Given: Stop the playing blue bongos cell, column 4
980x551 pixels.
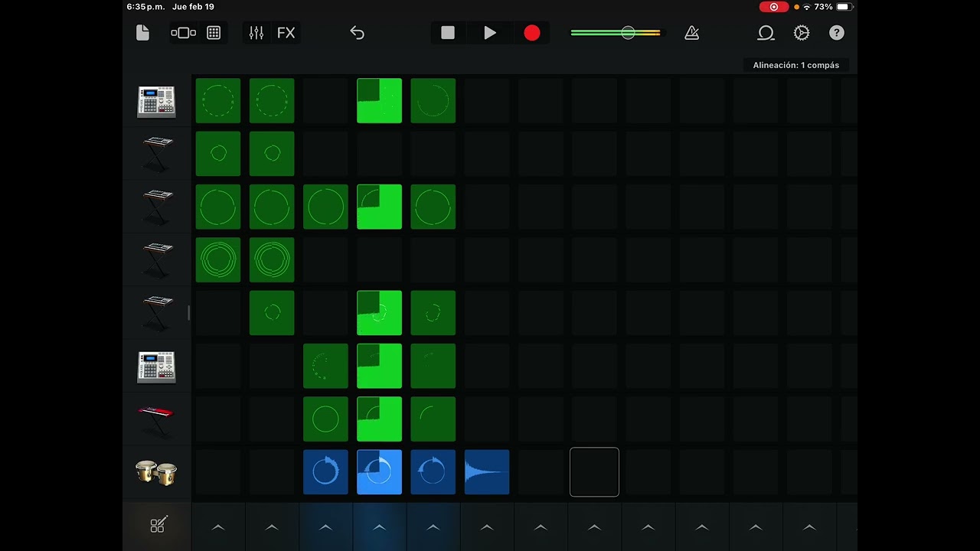Looking at the screenshot, I should 379,472.
